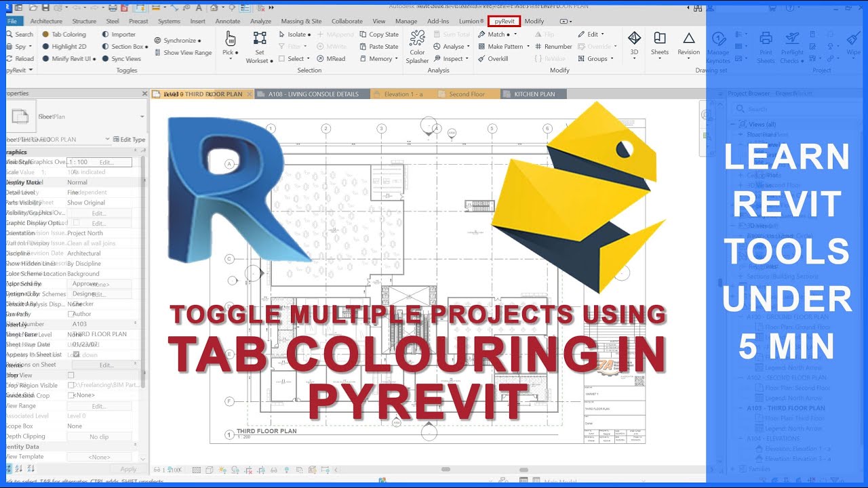The height and width of the screenshot is (488, 868).
Task: Click MRead tool
Action: point(331,59)
